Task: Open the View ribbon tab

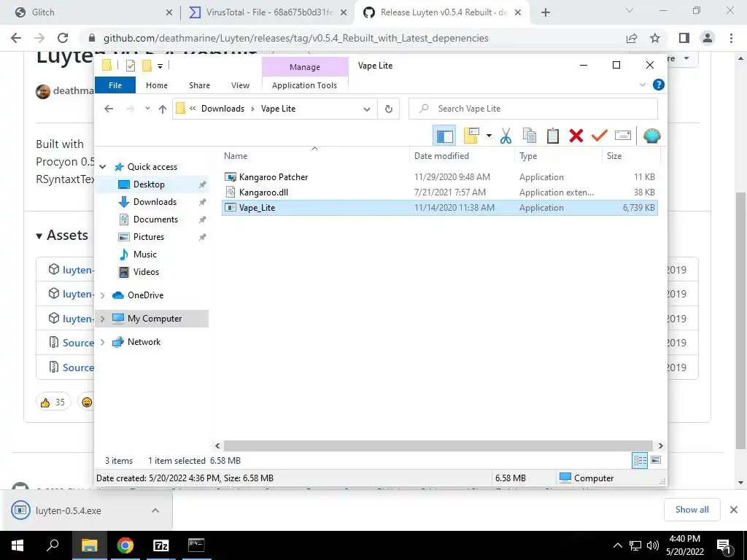Action: tap(240, 85)
